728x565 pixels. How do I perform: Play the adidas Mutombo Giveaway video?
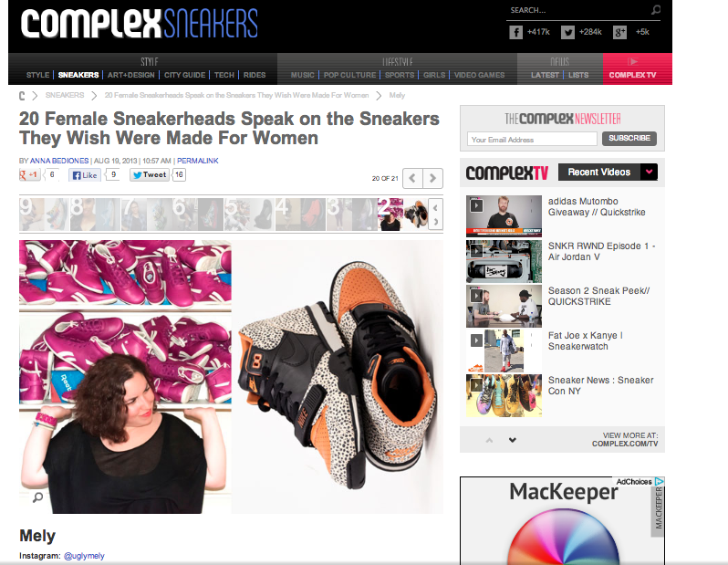(x=504, y=216)
